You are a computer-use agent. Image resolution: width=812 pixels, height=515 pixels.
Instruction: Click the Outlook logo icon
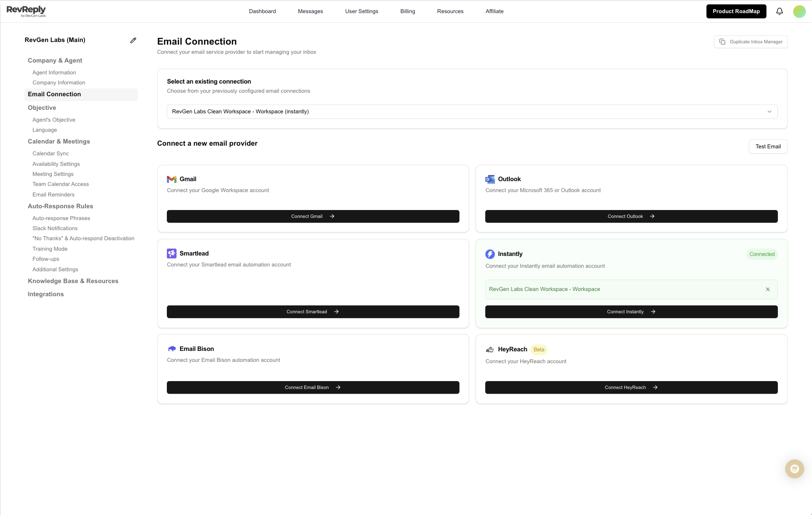(490, 179)
